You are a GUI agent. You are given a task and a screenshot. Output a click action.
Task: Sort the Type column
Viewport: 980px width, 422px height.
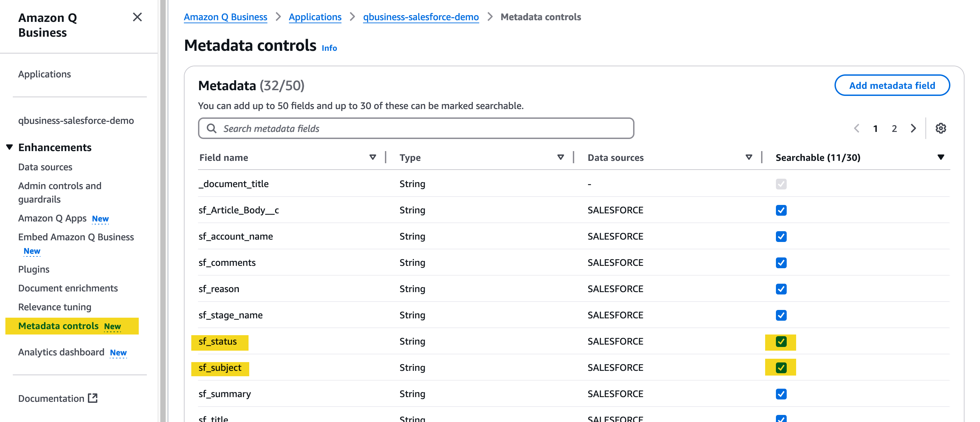(x=560, y=156)
